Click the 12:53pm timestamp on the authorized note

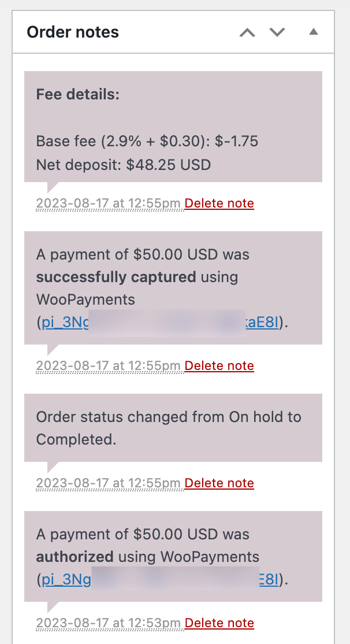107,623
